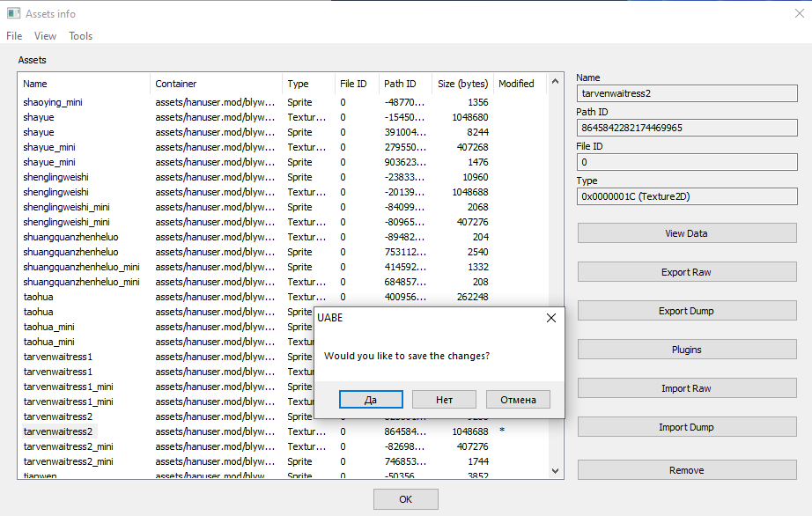Click the Import Raw button
Screen dimensions: 812x516
(687, 388)
